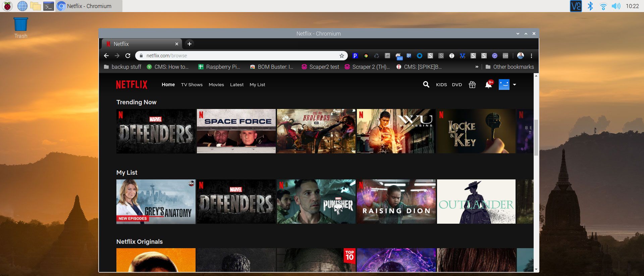Open Outlander thumbnail
Image resolution: width=644 pixels, height=276 pixels.
pyautogui.click(x=476, y=202)
